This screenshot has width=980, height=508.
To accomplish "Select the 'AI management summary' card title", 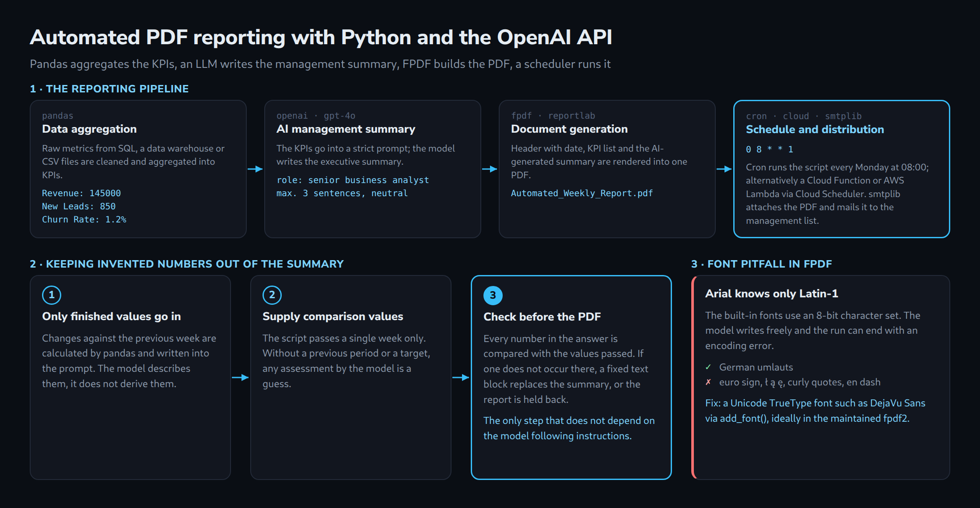I will click(346, 129).
